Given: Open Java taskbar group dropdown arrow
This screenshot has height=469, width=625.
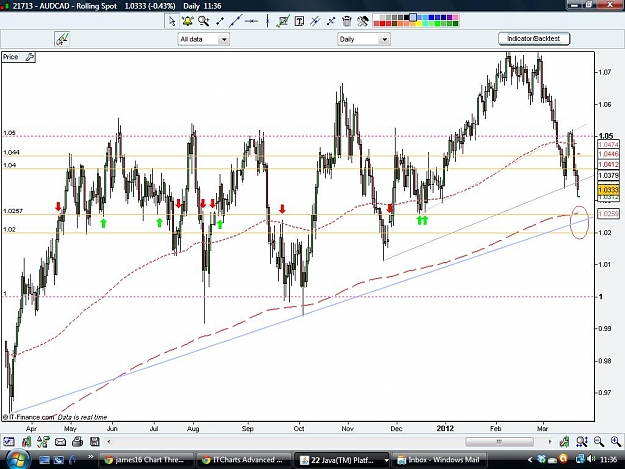Looking at the screenshot, I should (386, 460).
